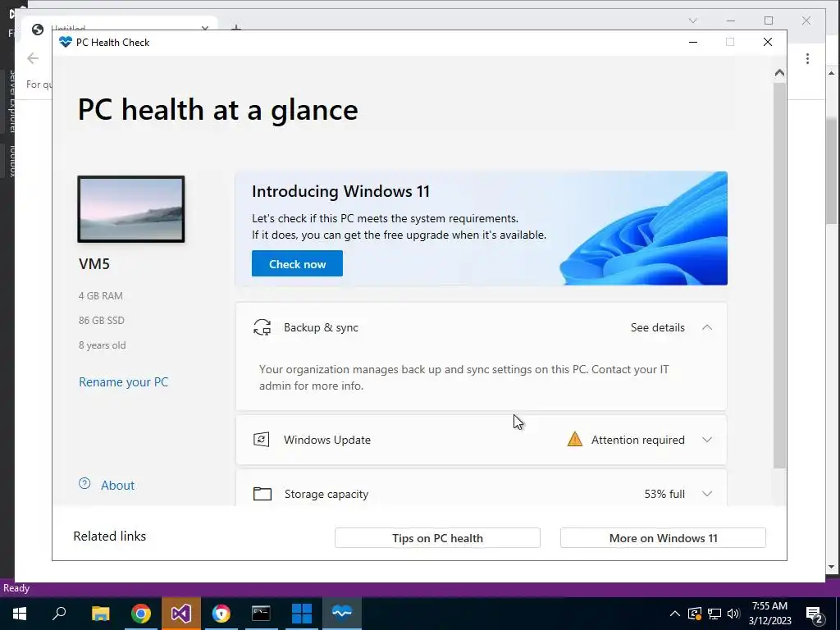840x630 pixels.
Task: Switch to Visual Studio in the taskbar
Action: [181, 614]
